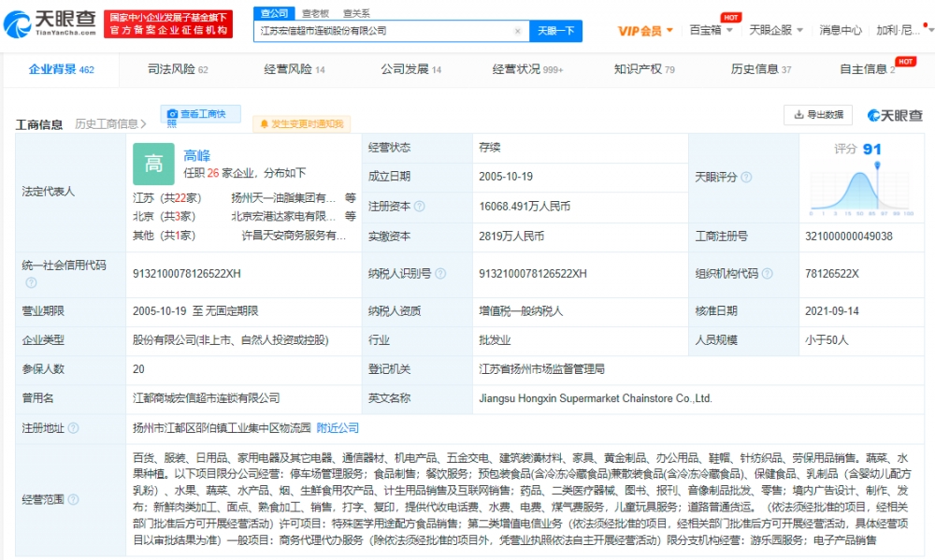Screen dimensions: 935x560
Task: Click the registered capital value 16068.491万人民币
Action: [x=525, y=207]
